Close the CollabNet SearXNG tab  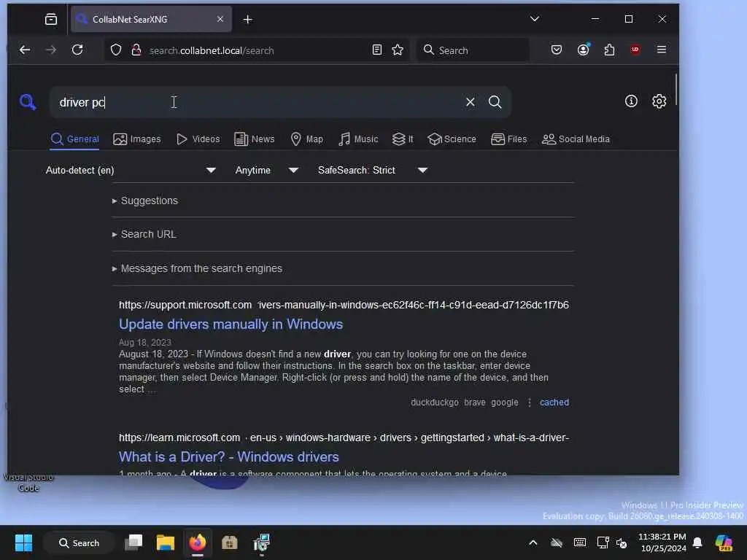(220, 19)
